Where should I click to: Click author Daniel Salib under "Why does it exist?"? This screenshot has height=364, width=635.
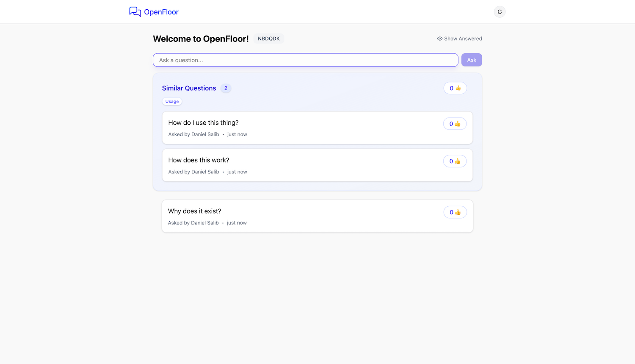click(x=204, y=223)
